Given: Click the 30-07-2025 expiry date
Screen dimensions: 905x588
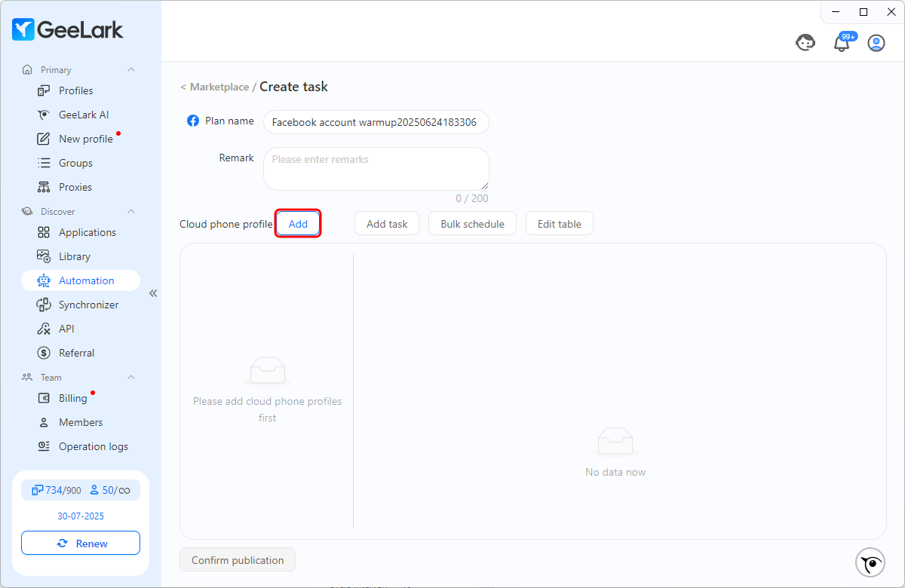Looking at the screenshot, I should click(81, 516).
